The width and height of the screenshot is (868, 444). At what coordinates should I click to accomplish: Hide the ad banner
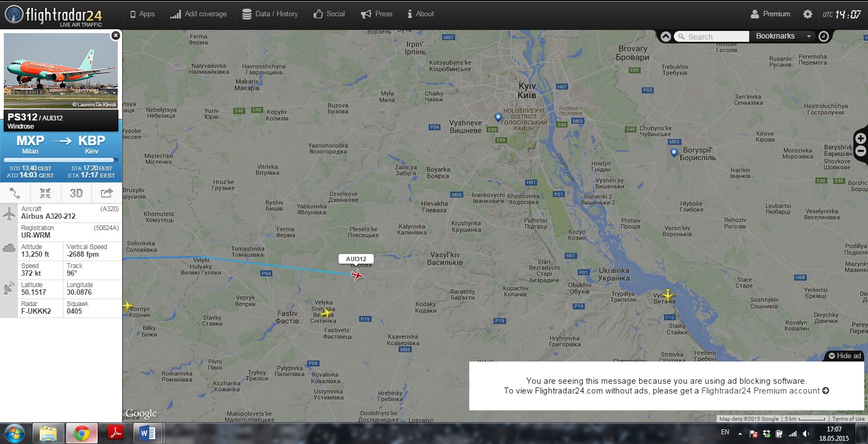[x=845, y=356]
